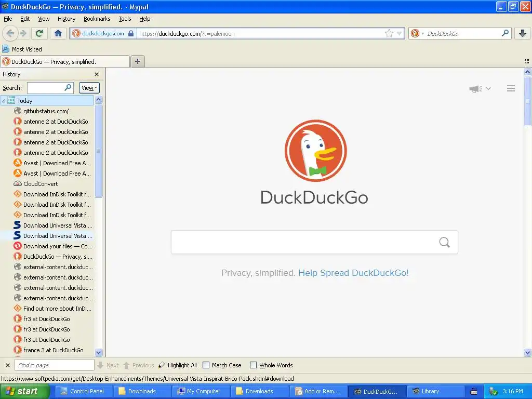Viewport: 532px width, 399px height.
Task: Click the system tray shield icon
Action: pyautogui.click(x=493, y=392)
